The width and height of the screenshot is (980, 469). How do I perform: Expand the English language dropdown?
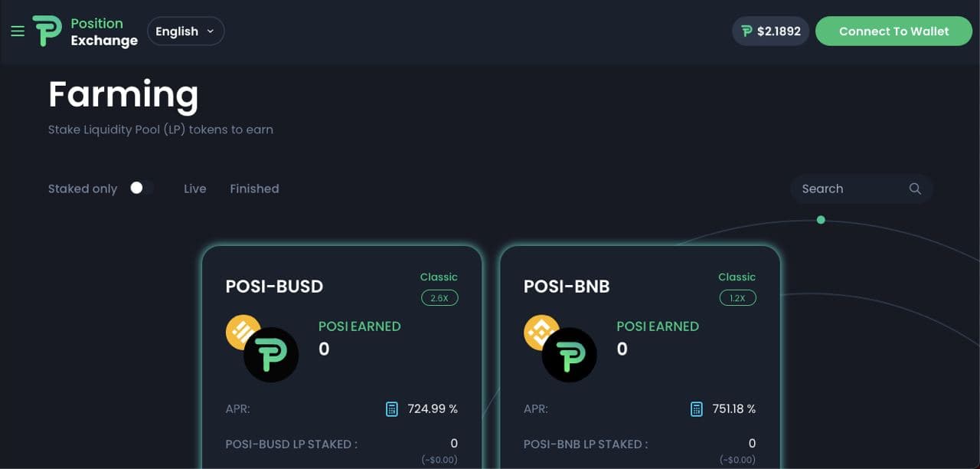coord(186,31)
